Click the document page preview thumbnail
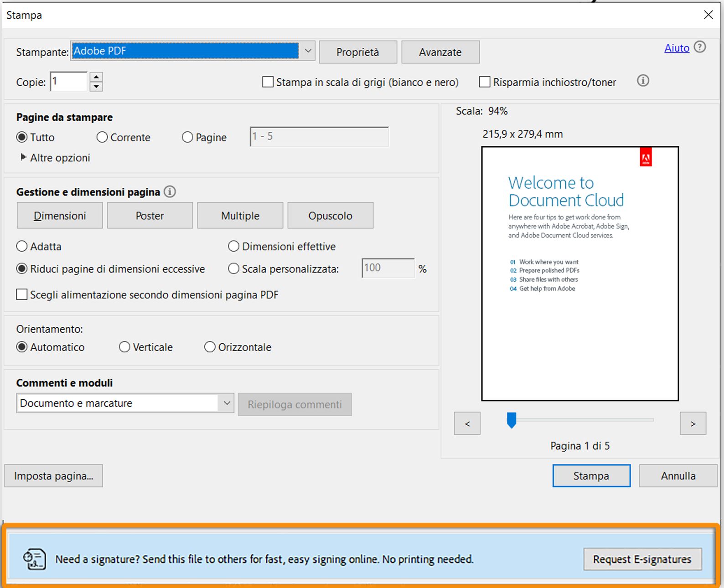The image size is (724, 588). click(580, 273)
